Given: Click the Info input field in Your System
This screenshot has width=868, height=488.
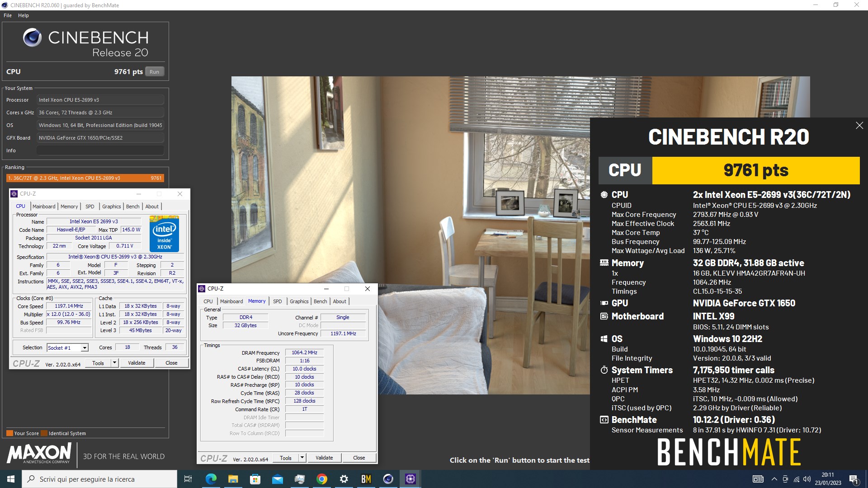Looking at the screenshot, I should 100,150.
